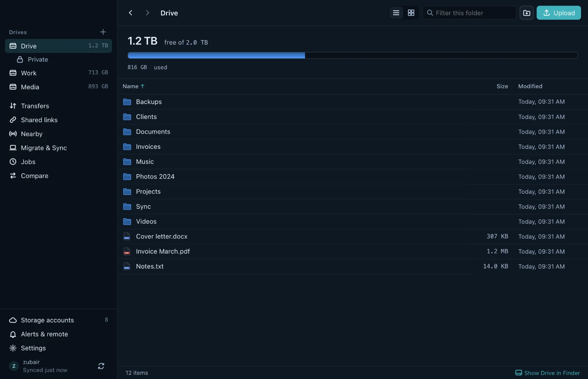Select the Photos 2024 folder
The width and height of the screenshot is (588, 379).
tap(352, 177)
